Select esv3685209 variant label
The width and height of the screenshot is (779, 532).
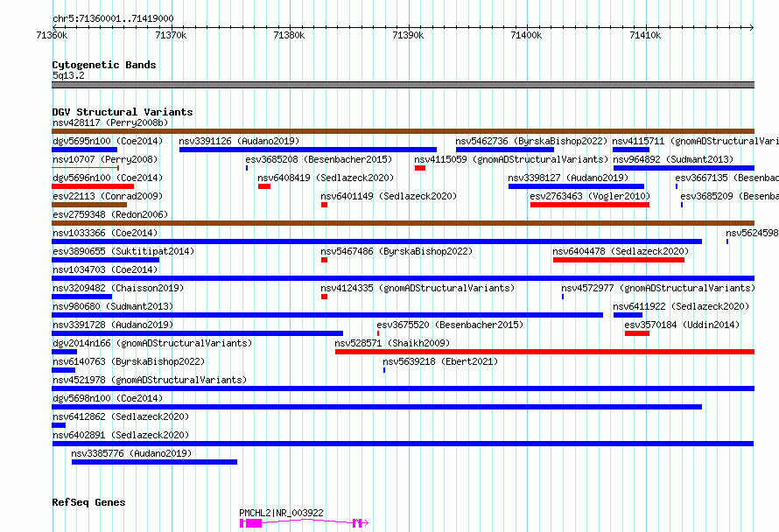coord(729,196)
